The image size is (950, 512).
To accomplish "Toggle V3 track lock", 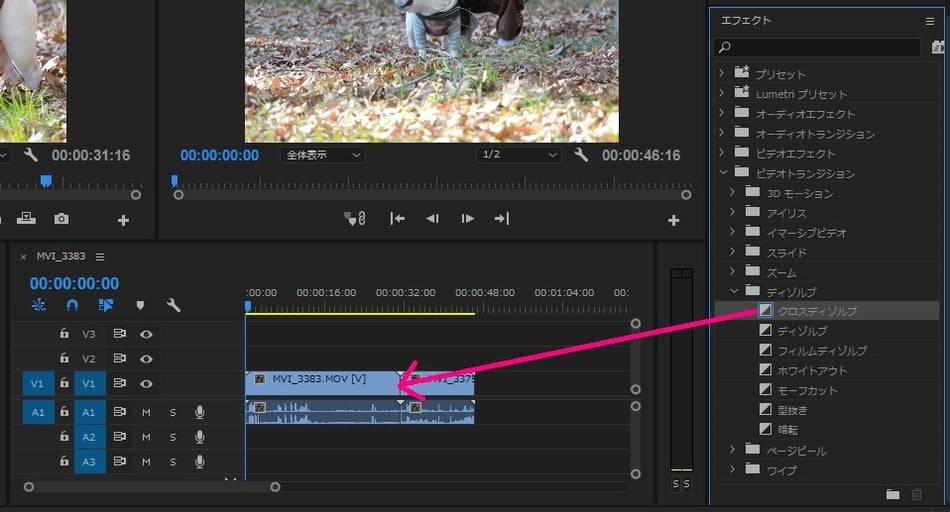I will [x=64, y=333].
